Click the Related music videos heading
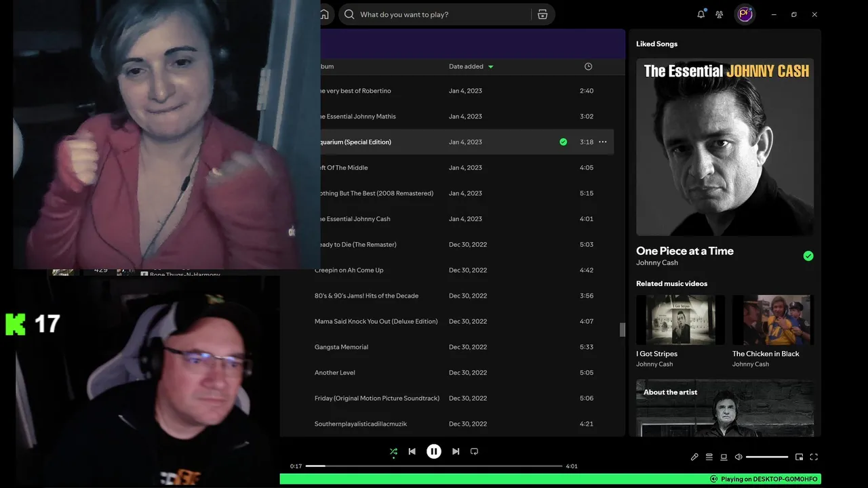This screenshot has height=488, width=868. (671, 284)
